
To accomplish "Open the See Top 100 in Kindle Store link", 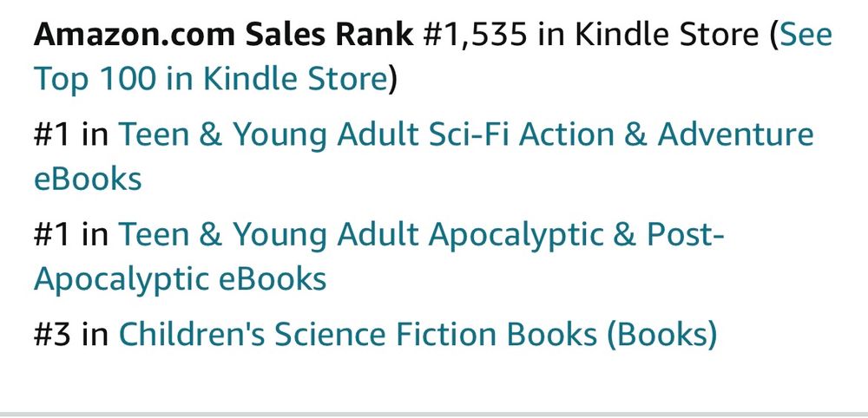I will click(x=208, y=79).
